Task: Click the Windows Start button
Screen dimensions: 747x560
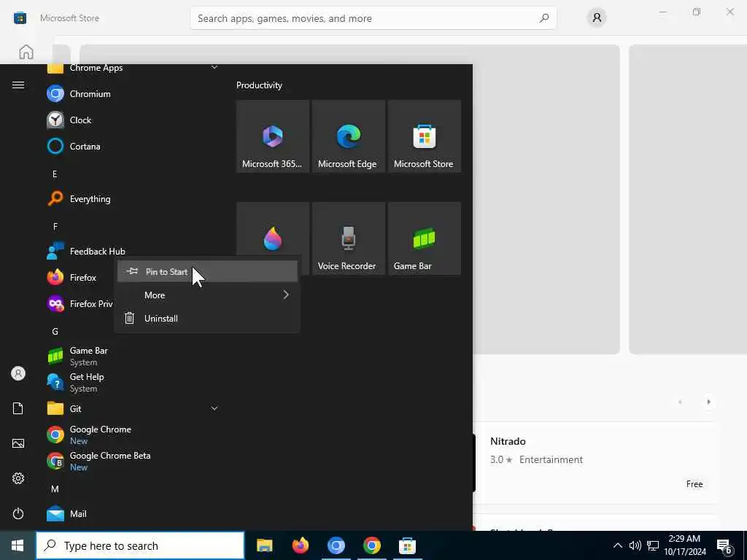Action: [x=18, y=545]
